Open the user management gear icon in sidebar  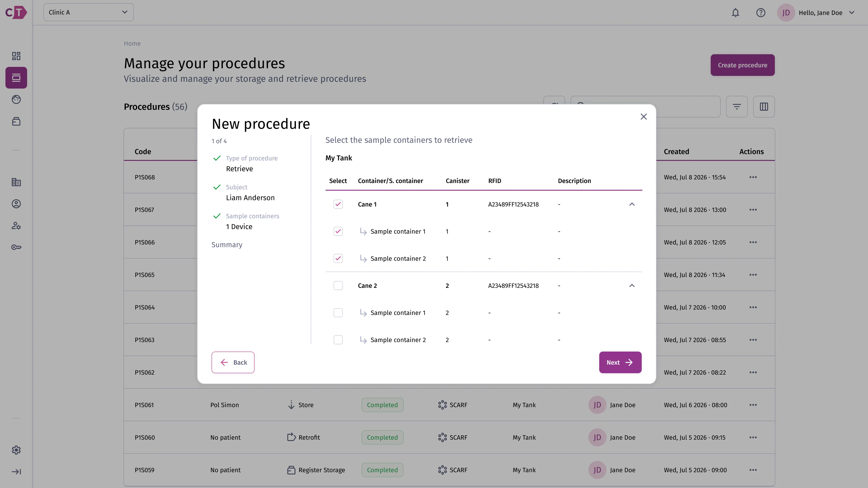pyautogui.click(x=16, y=226)
